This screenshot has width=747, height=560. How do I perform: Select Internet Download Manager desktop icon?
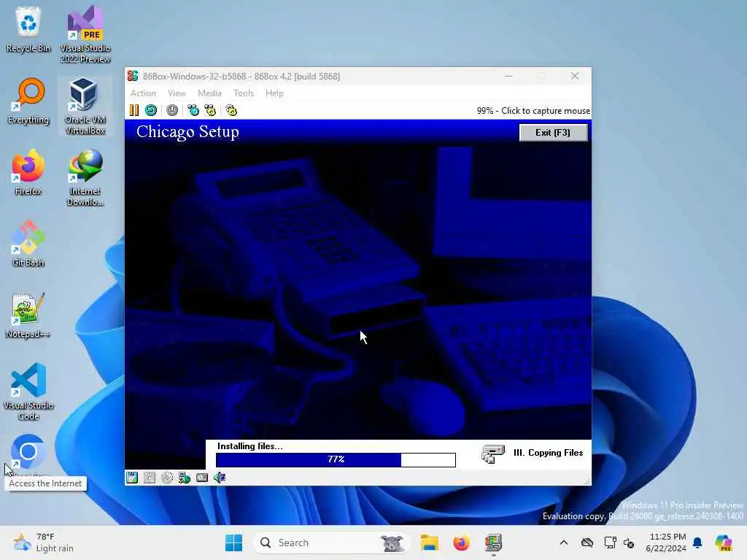(85, 177)
